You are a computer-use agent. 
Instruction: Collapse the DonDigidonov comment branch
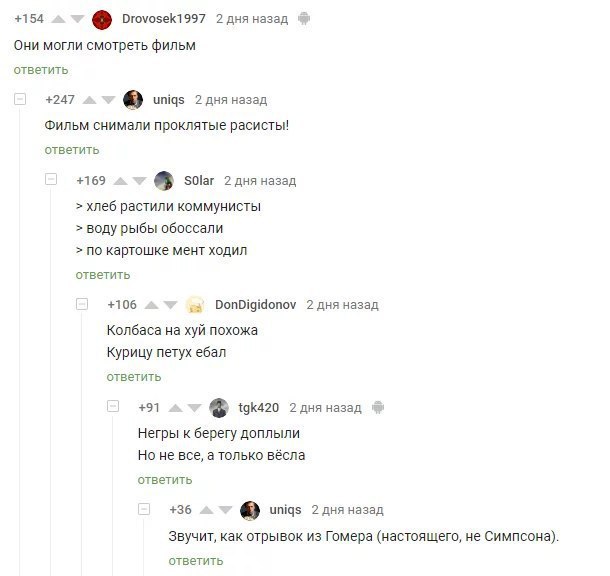[82, 304]
